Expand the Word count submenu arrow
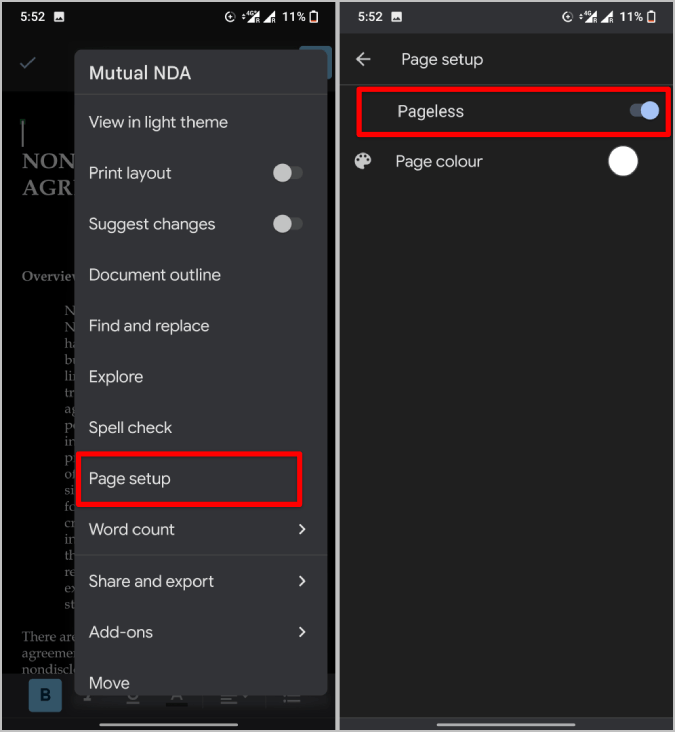Screen dimensions: 675x732 tap(302, 529)
